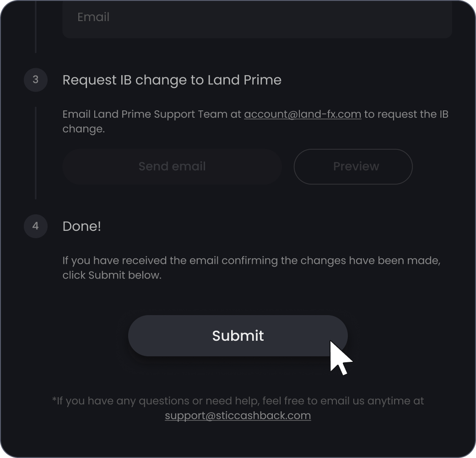This screenshot has height=458, width=476.
Task: Submit the completed form
Action: point(238,336)
